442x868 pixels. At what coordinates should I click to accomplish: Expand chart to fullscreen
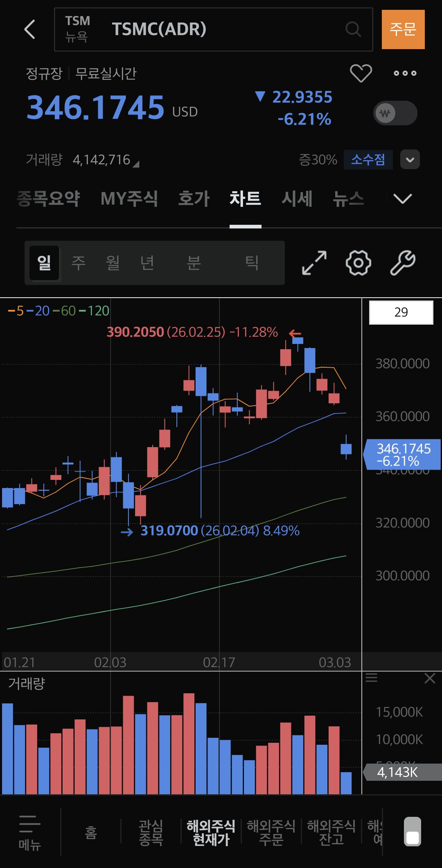314,263
